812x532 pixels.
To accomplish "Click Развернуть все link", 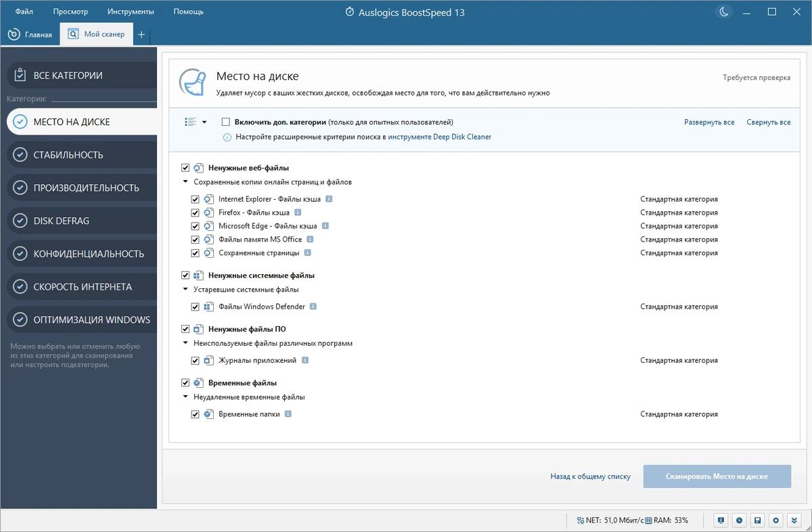I will click(709, 123).
